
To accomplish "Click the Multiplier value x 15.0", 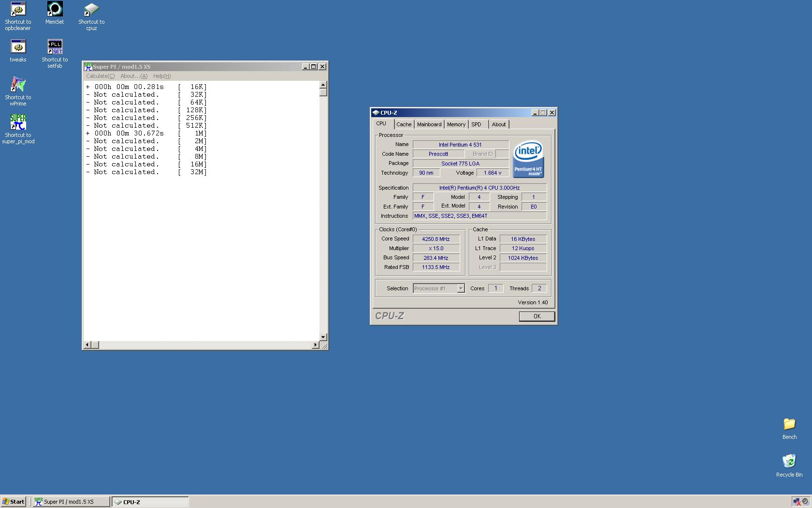I will (x=436, y=248).
